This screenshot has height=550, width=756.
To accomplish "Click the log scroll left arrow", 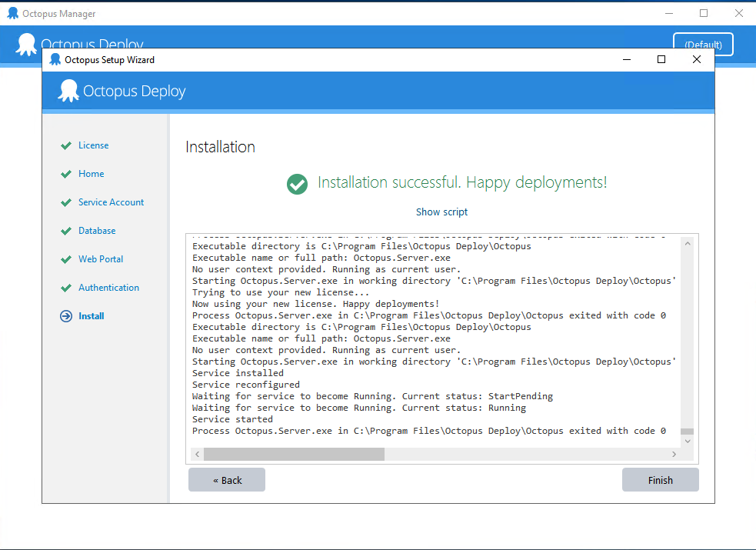I will [197, 454].
